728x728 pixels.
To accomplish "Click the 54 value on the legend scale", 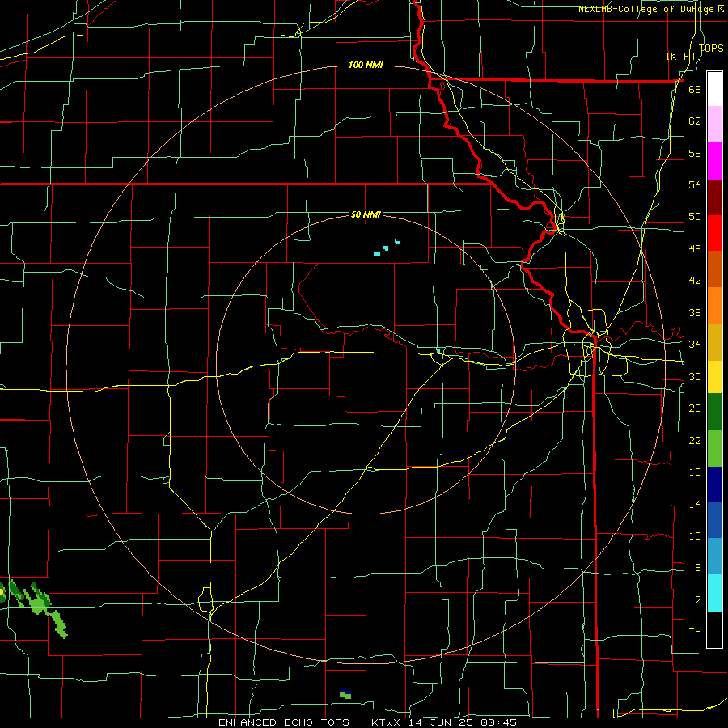I will click(x=695, y=184).
